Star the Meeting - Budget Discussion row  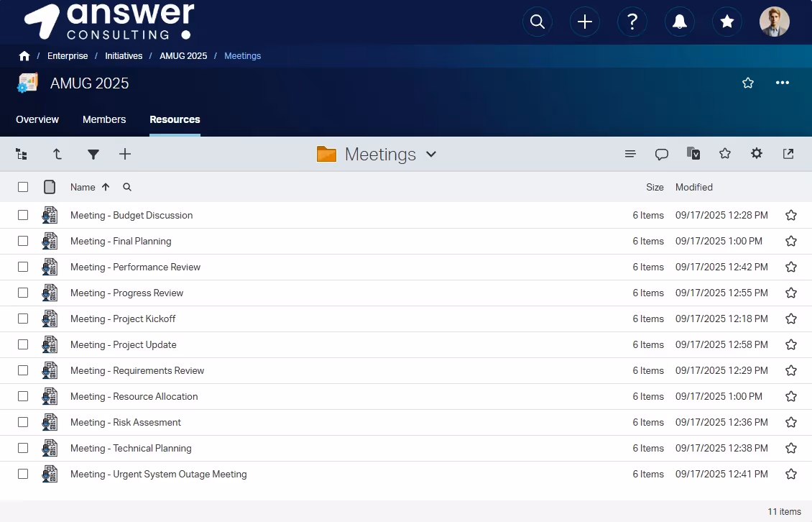[790, 215]
